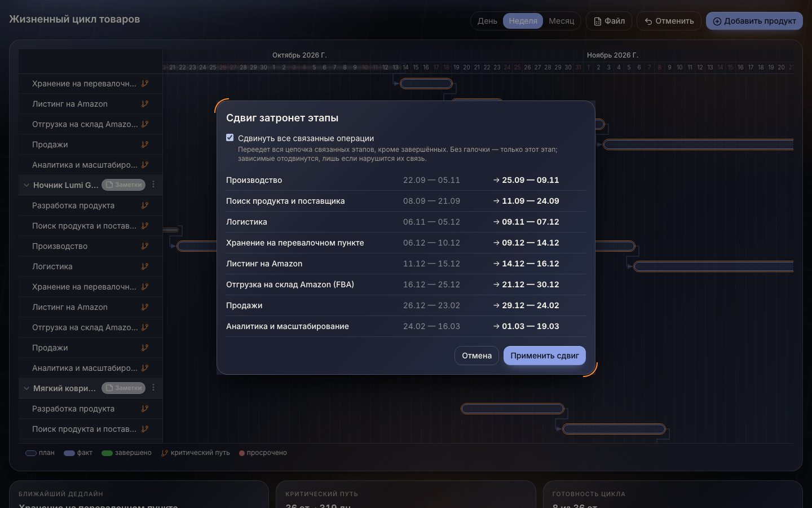Open the Файл menu
The image size is (812, 508).
tap(609, 21)
